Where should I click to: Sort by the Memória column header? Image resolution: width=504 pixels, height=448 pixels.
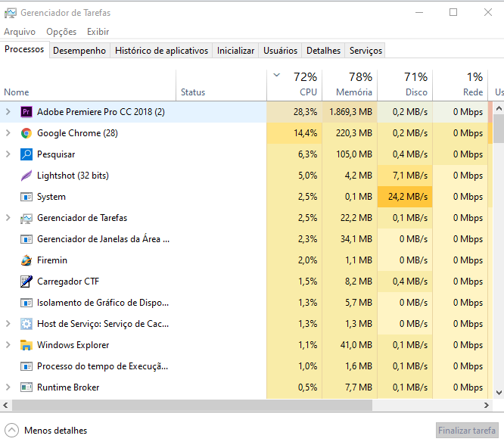(350, 86)
